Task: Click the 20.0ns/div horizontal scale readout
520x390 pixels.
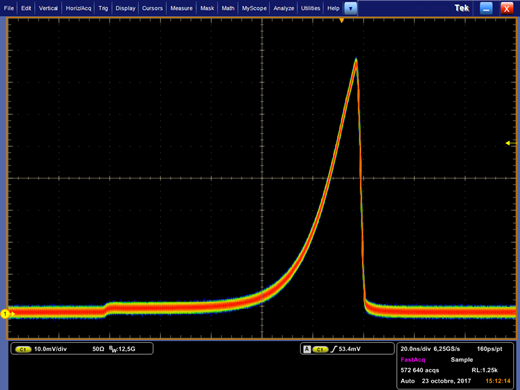Action: [415, 349]
